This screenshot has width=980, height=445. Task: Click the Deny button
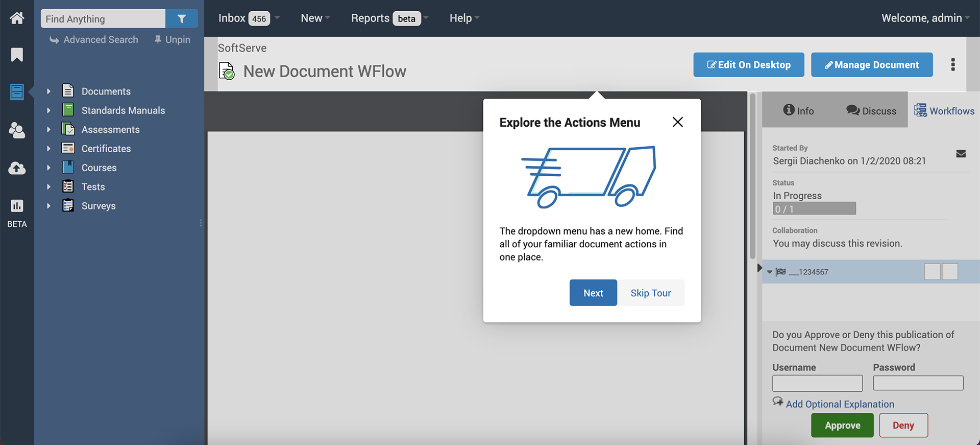[x=903, y=425]
